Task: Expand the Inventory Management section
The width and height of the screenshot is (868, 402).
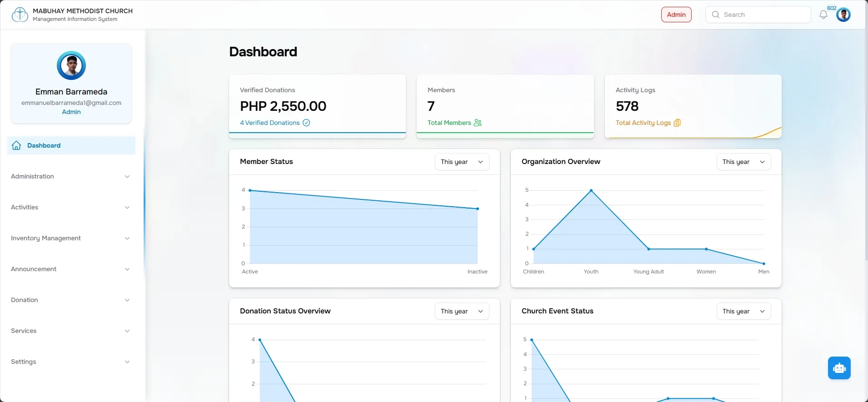Action: (x=71, y=238)
